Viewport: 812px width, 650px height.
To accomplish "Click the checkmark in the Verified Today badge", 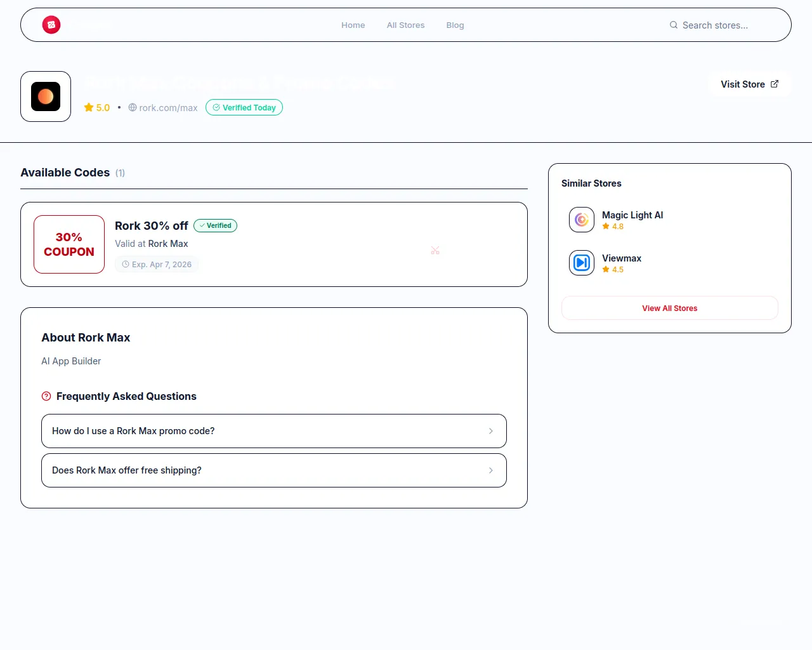I will click(216, 107).
